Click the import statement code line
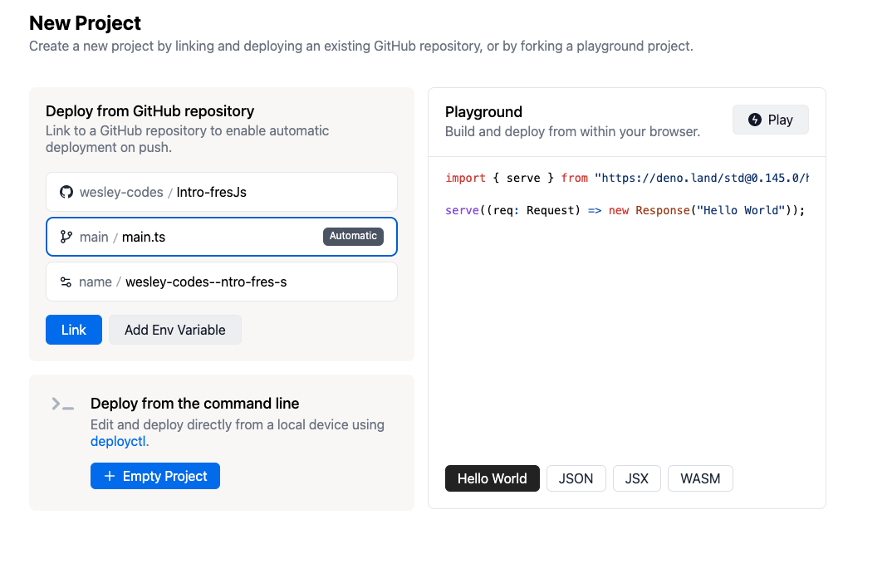892x588 pixels. 627,178
